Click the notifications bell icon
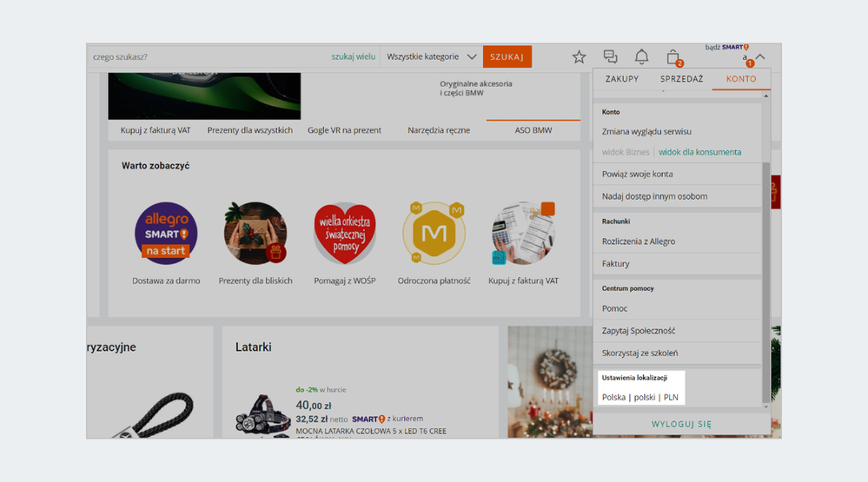Viewport: 868px width, 482px height. (641, 57)
